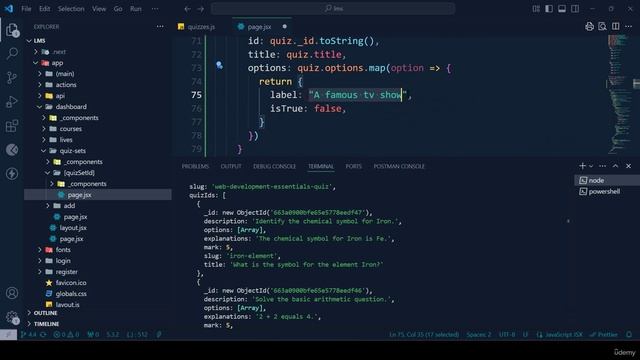Toggle the bottom panel layout icon
The width and height of the screenshot is (640, 360).
[x=562, y=9]
